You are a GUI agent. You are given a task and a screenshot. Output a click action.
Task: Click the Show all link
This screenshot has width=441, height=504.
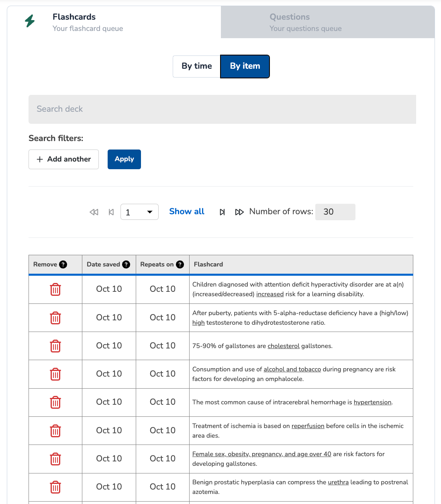click(187, 211)
